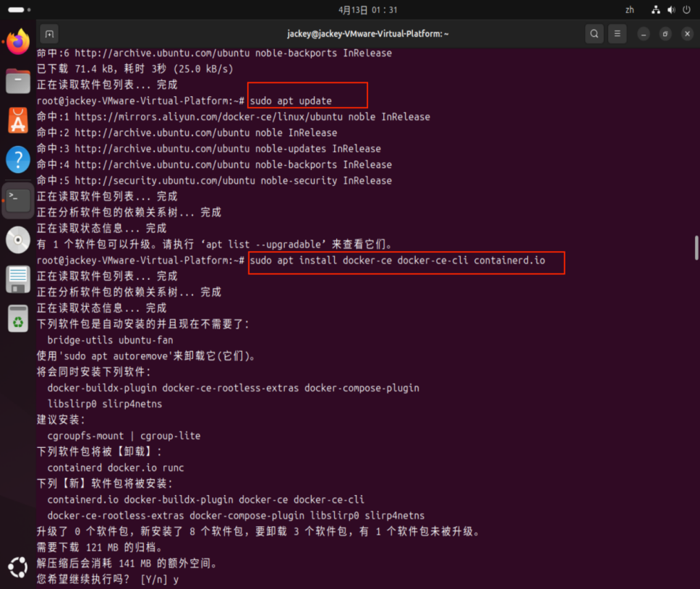Click the '下列【新】软件包将被安装' line
Screen dimensions: 700x589
[105, 484]
